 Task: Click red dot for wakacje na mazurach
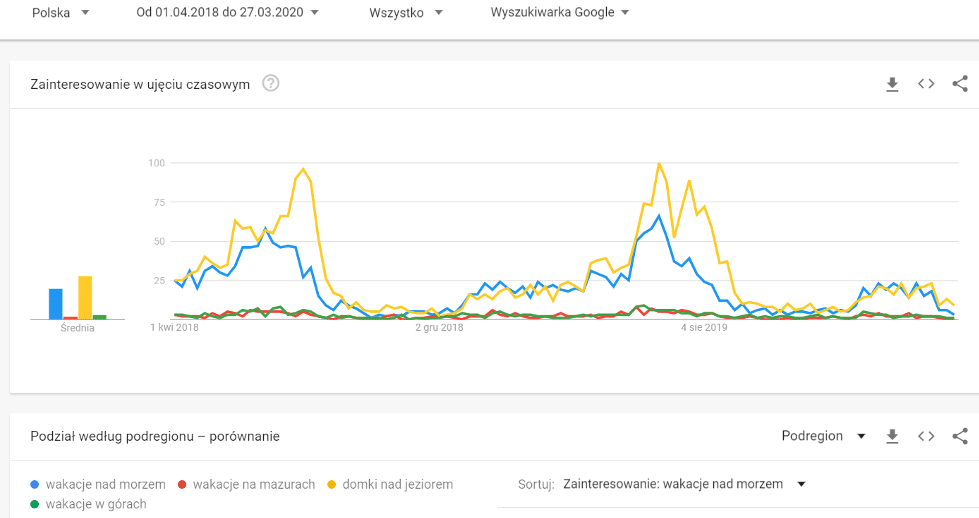(x=182, y=484)
